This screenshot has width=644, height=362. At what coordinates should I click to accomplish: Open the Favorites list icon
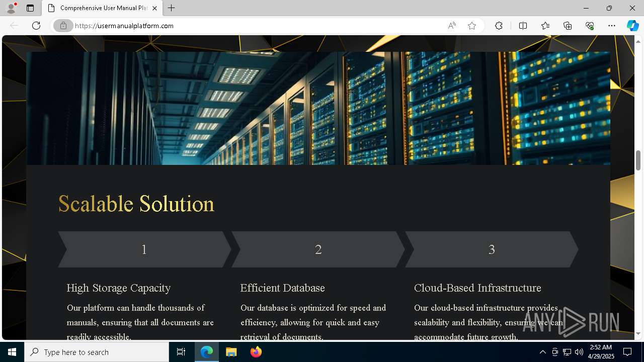click(545, 26)
